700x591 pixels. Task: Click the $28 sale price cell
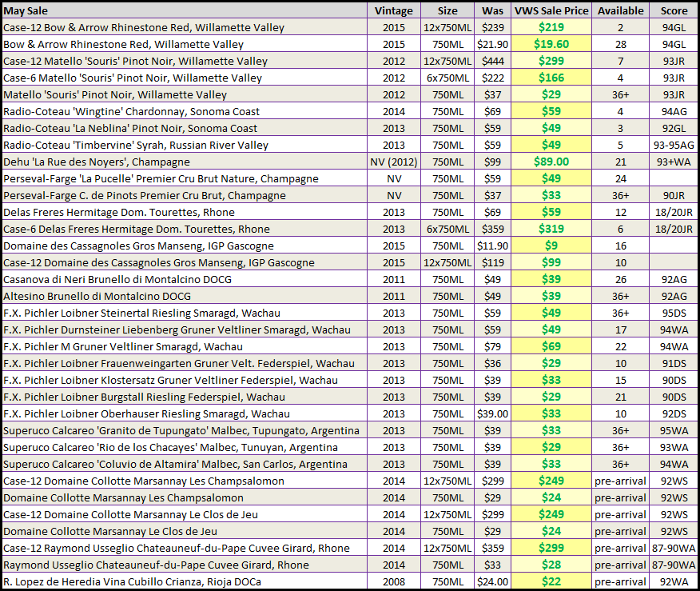click(x=551, y=565)
